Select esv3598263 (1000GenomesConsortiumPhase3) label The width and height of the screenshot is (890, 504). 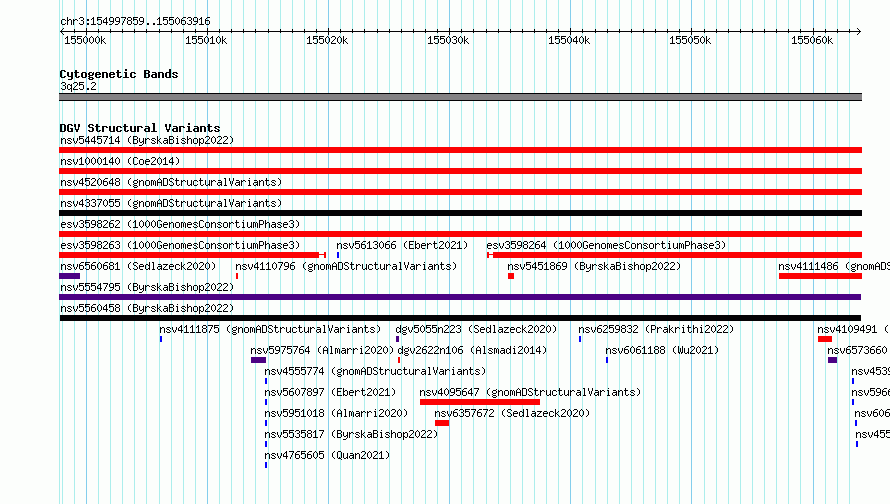tap(180, 245)
